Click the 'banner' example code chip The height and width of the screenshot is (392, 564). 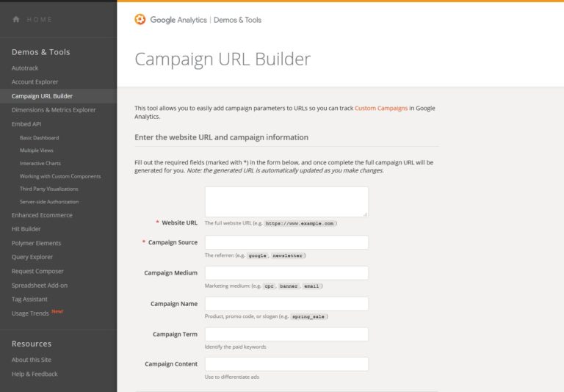(289, 286)
